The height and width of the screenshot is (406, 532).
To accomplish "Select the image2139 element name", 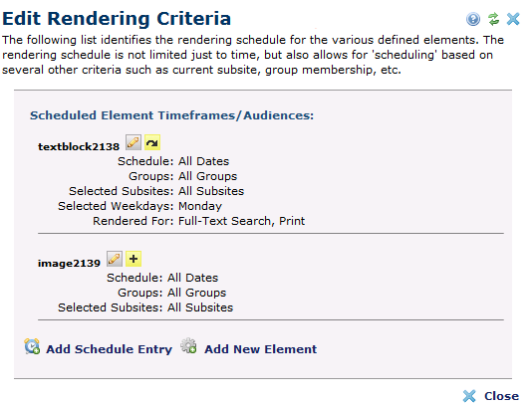I will click(x=69, y=264).
